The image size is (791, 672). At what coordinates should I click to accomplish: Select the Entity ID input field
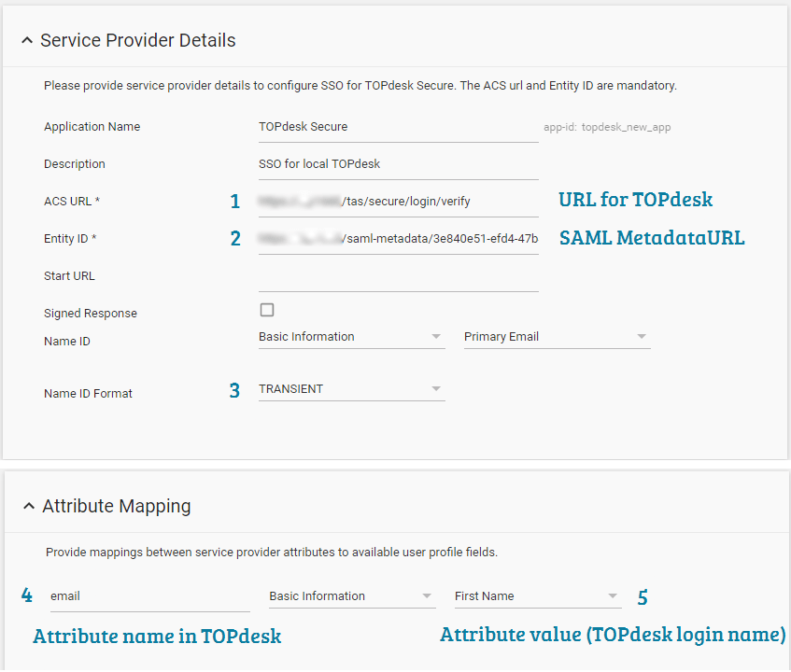point(392,237)
